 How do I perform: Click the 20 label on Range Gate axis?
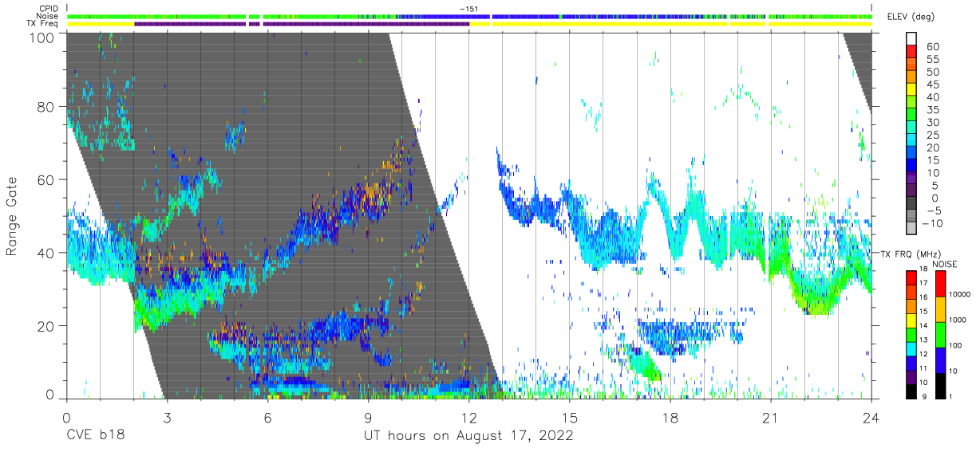click(46, 326)
